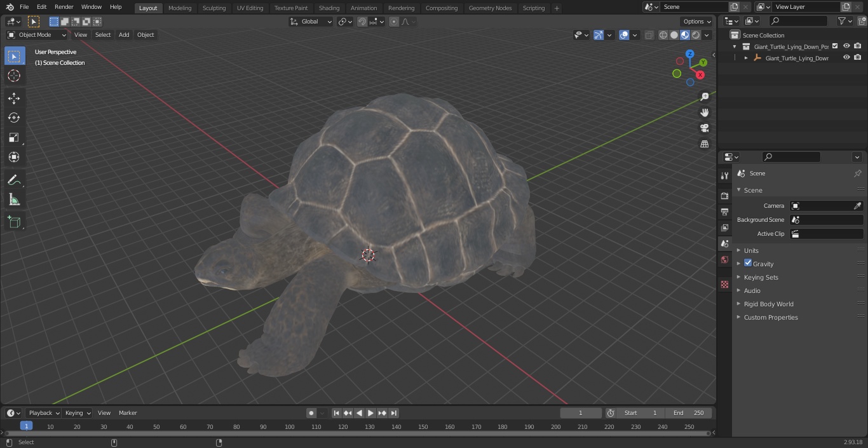Click the outliner search field
Screen dimensions: 868x448
click(797, 21)
